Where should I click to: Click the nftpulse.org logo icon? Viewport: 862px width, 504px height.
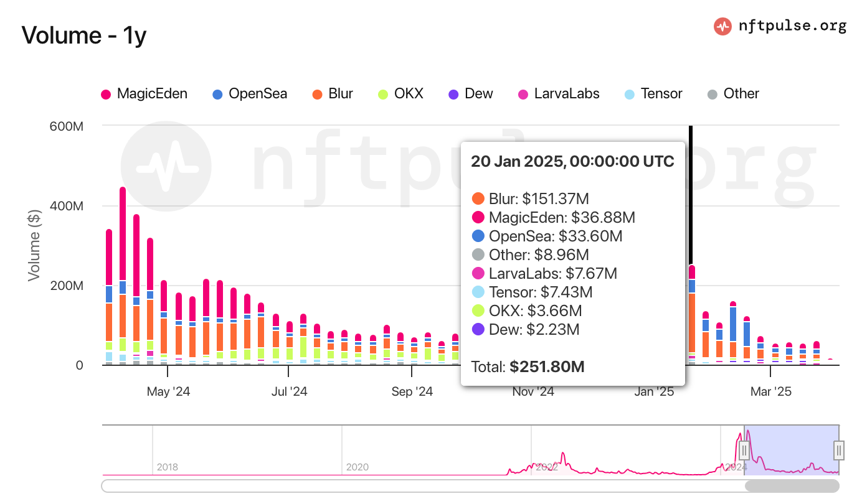[x=722, y=26]
